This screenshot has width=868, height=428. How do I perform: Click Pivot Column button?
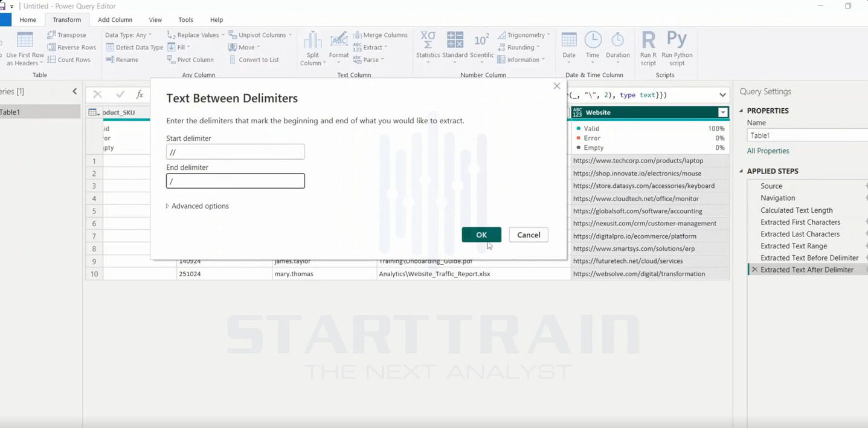pos(190,60)
